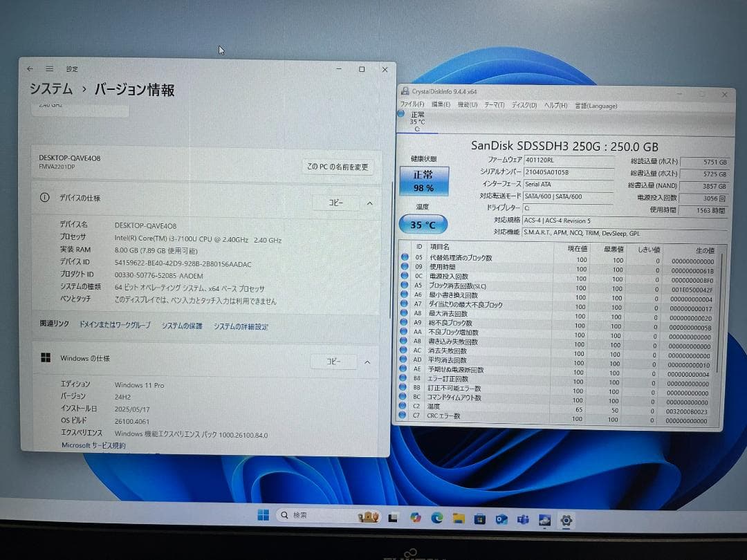Viewport: 747px width, 560px height.
Task: Click the 総書込量(NAND) label button
Action: (x=652, y=185)
